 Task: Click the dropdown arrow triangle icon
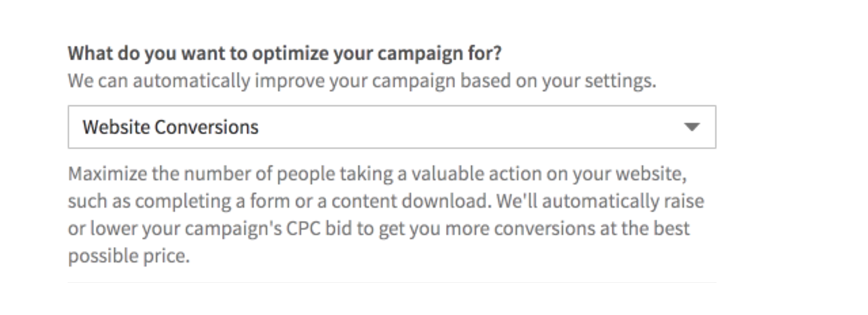tap(692, 127)
